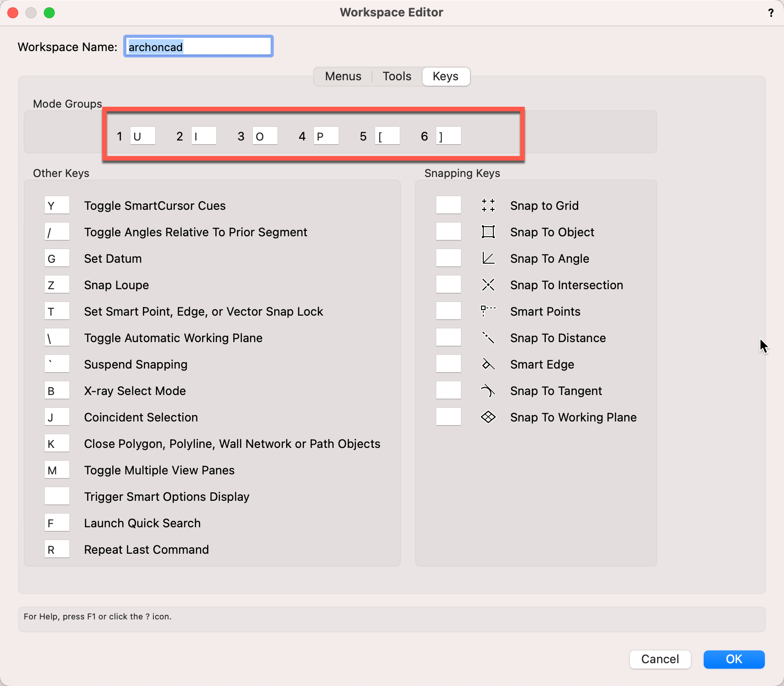Viewport: 784px width, 686px height.
Task: Switch to the Menus tab
Action: (x=343, y=76)
